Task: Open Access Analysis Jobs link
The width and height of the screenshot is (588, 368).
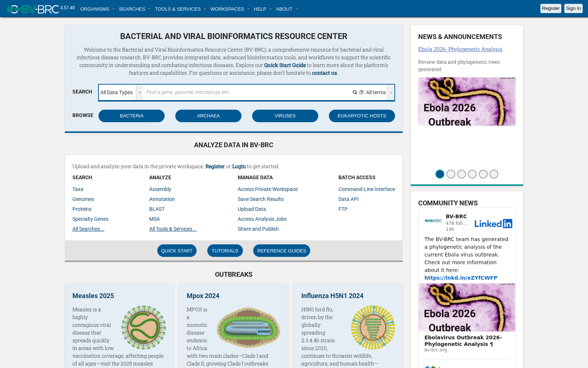Action: pyautogui.click(x=262, y=219)
